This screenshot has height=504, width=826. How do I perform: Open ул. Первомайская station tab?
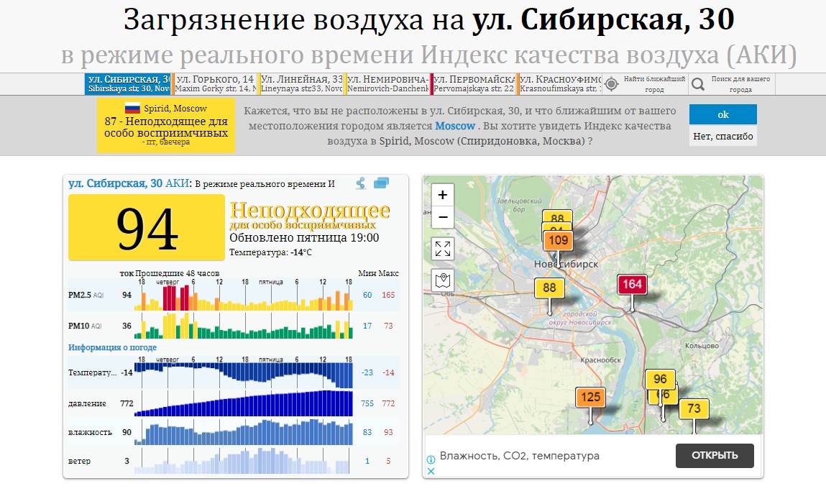474,84
